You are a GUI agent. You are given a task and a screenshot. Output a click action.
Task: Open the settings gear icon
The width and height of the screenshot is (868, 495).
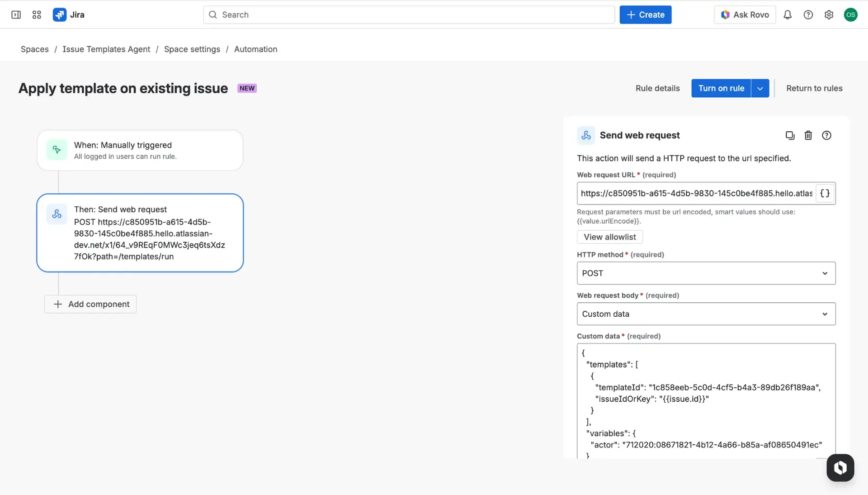pyautogui.click(x=829, y=14)
